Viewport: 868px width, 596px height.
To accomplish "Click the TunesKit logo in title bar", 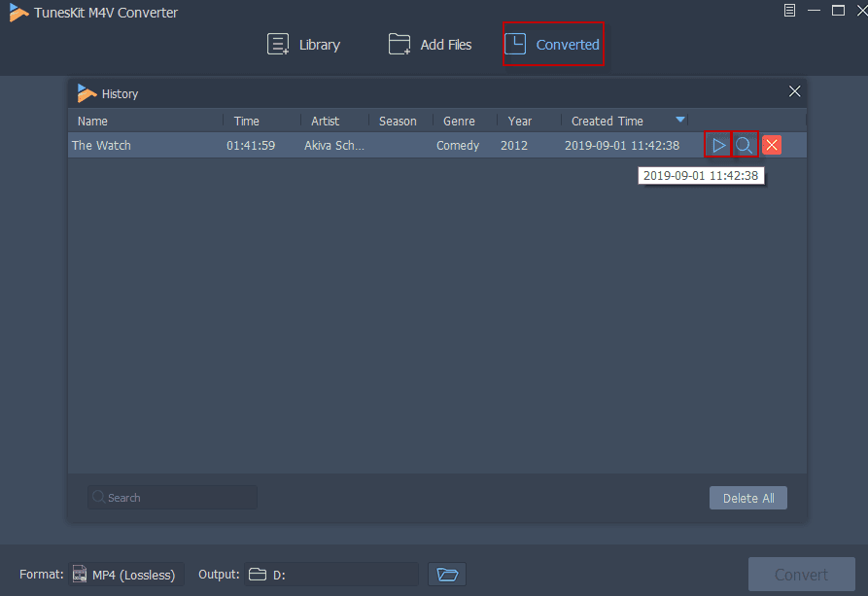I will click(x=18, y=13).
